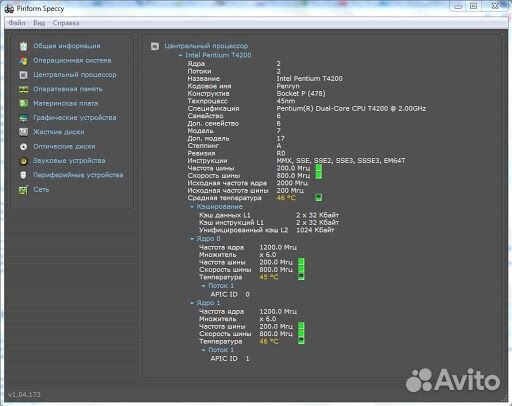Click the Piriform Specy window title
Screen dimensions: 512x406
coord(40,9)
